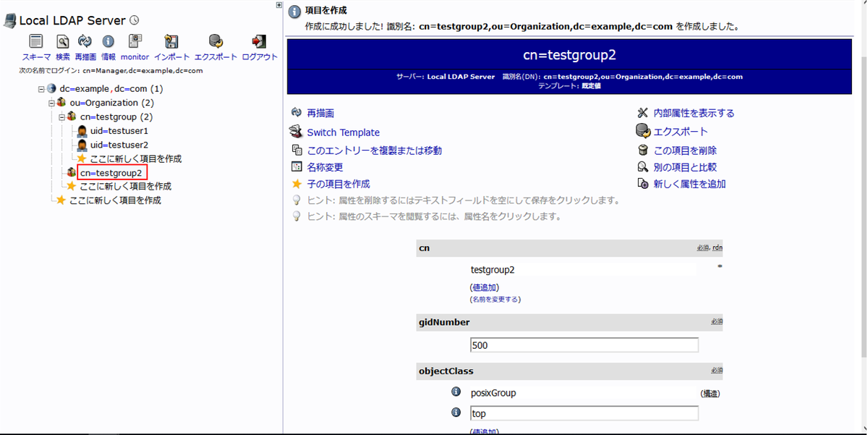The image size is (868, 435).
Task: Open the 情報 info icon
Action: [x=109, y=42]
